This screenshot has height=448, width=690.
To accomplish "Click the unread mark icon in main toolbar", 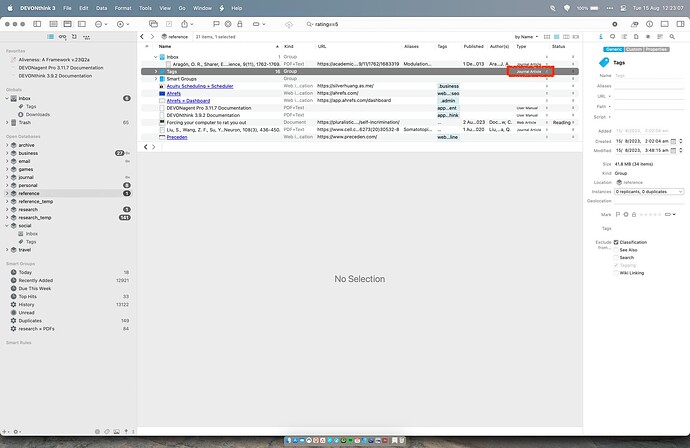I will click(x=228, y=24).
